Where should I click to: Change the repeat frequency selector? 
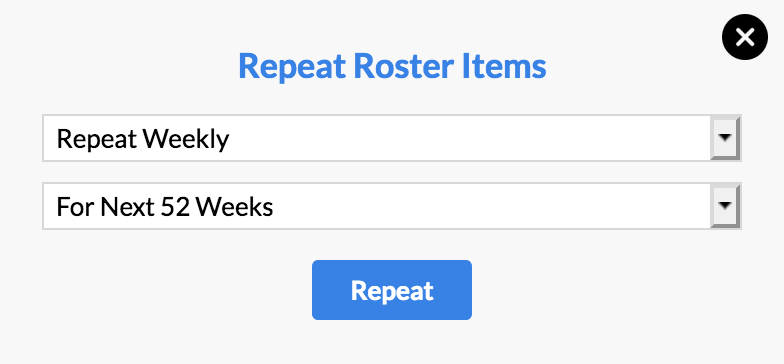point(392,138)
